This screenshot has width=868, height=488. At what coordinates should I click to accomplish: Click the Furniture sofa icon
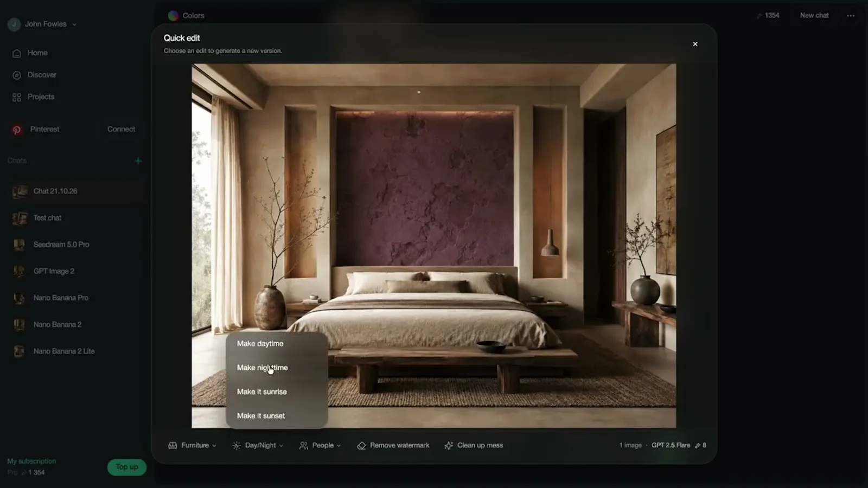(x=173, y=445)
